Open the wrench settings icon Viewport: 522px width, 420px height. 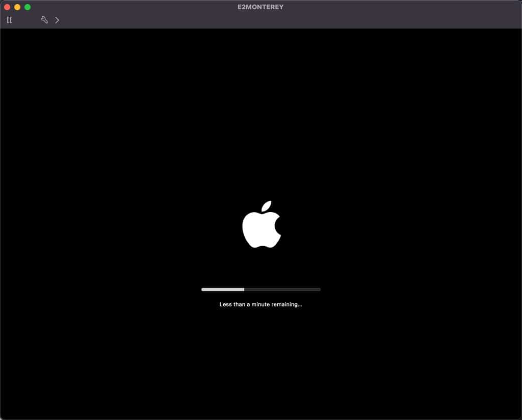[44, 20]
